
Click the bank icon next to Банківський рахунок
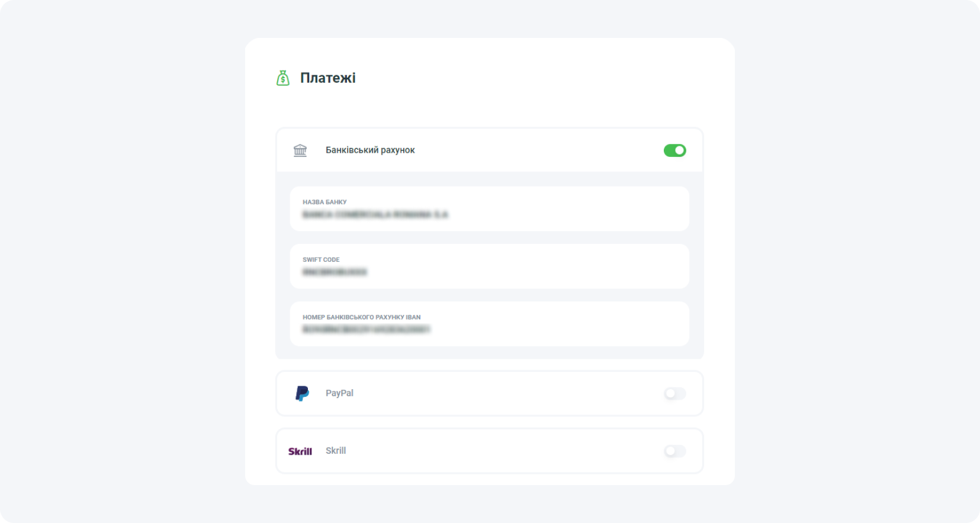pos(300,150)
